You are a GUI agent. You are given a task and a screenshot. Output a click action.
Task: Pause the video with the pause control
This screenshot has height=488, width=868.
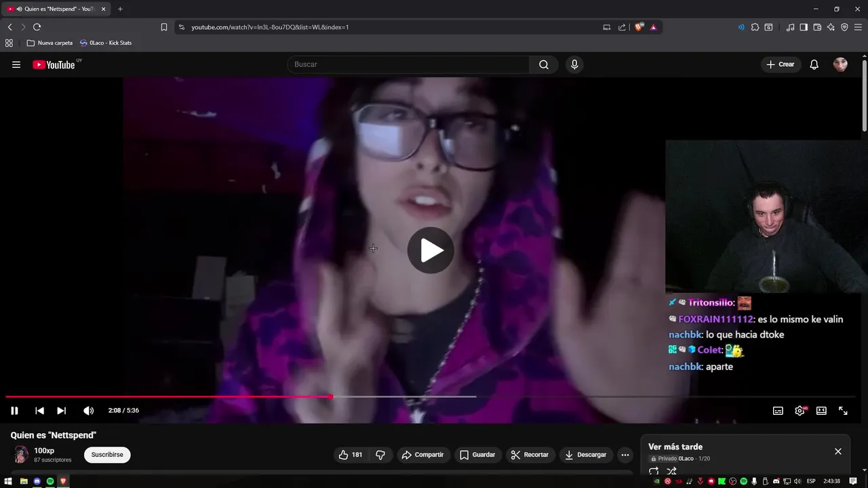click(x=14, y=411)
